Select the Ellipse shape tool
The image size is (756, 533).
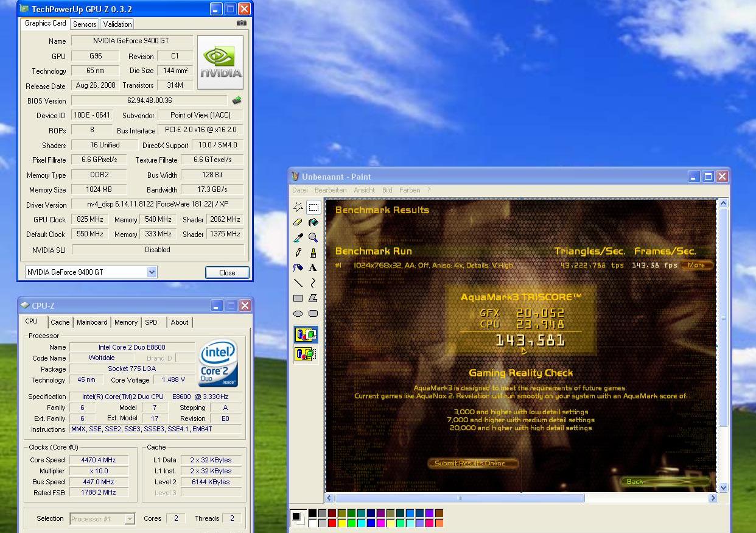(x=298, y=314)
